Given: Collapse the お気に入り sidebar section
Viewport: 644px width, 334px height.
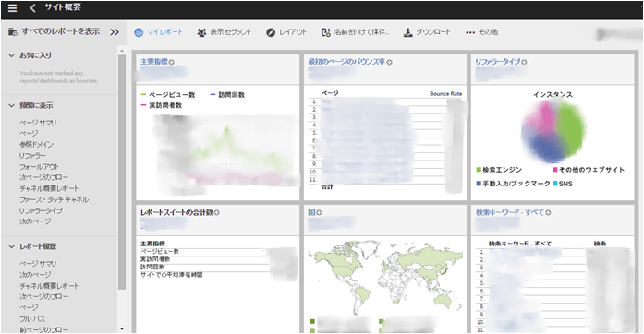Looking at the screenshot, I should 11,55.
